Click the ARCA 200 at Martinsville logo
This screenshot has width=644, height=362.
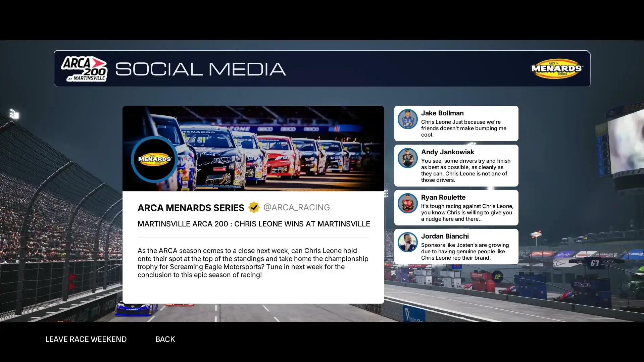[84, 69]
